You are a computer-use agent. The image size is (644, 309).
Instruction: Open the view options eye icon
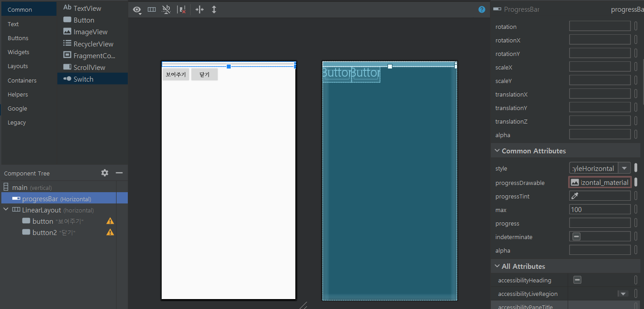[137, 9]
